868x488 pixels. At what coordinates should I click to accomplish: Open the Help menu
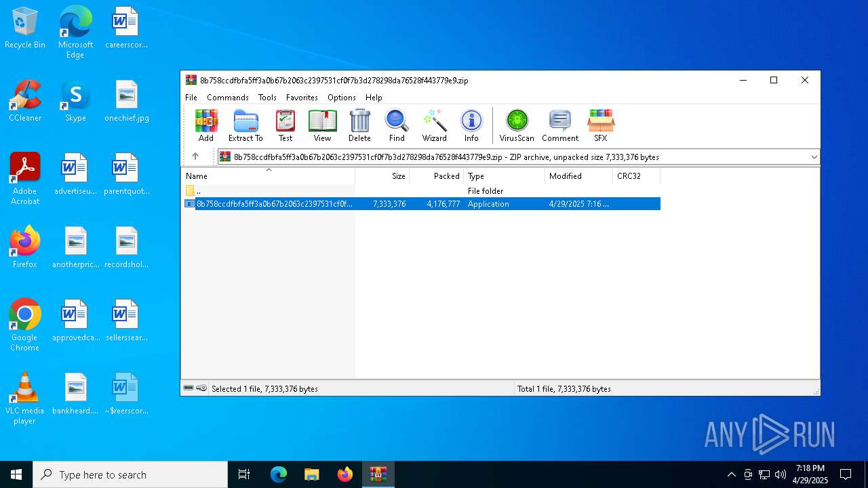click(374, 98)
